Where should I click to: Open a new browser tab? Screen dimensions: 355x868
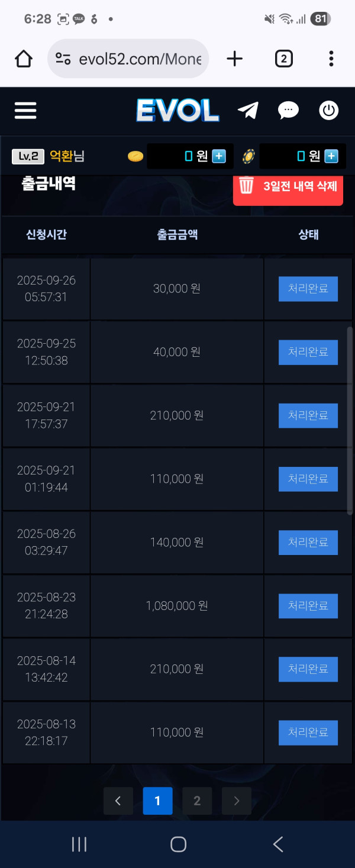tap(235, 59)
